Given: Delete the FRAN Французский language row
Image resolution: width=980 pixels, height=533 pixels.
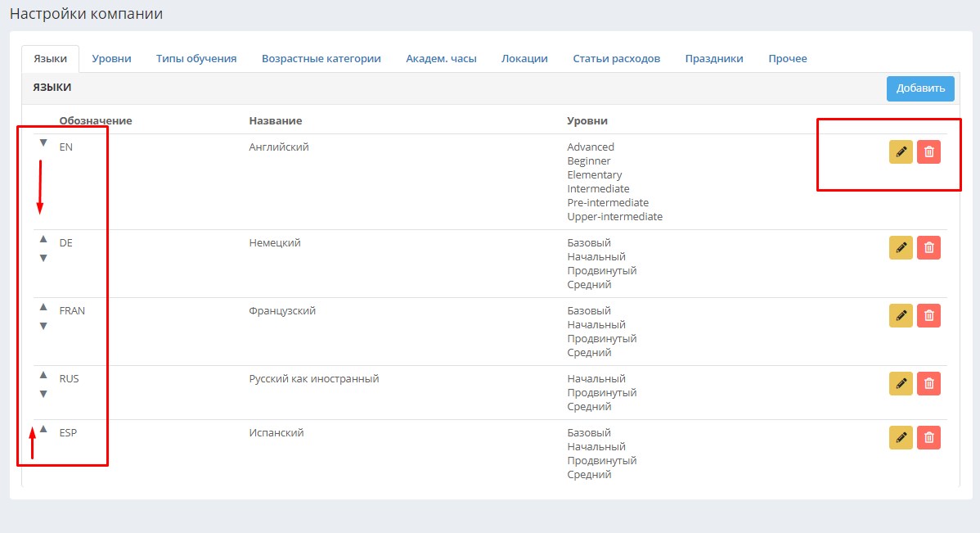Looking at the screenshot, I should click(x=928, y=316).
